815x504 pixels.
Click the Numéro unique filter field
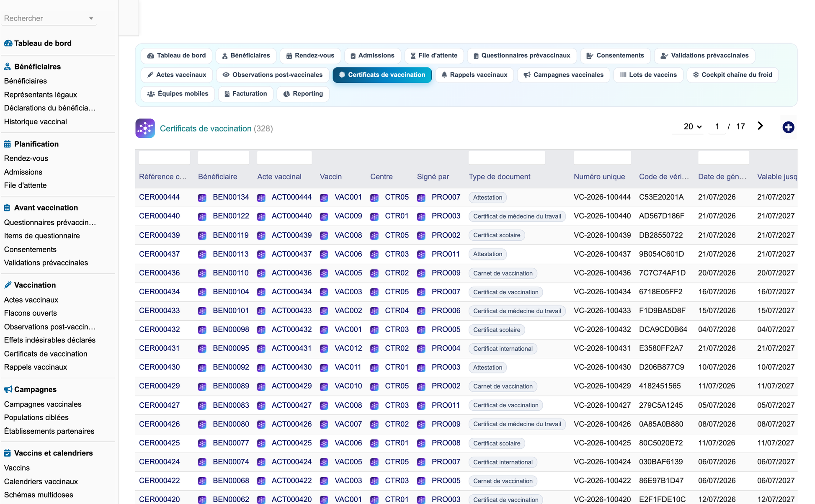602,158
